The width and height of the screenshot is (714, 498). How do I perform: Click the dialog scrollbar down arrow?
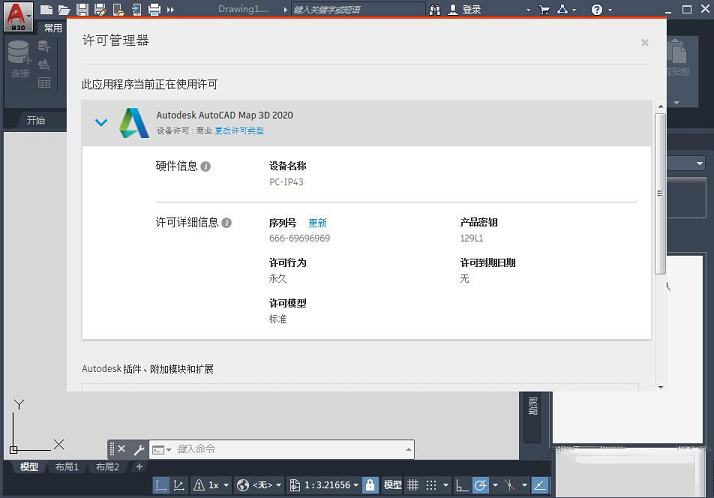click(x=661, y=387)
